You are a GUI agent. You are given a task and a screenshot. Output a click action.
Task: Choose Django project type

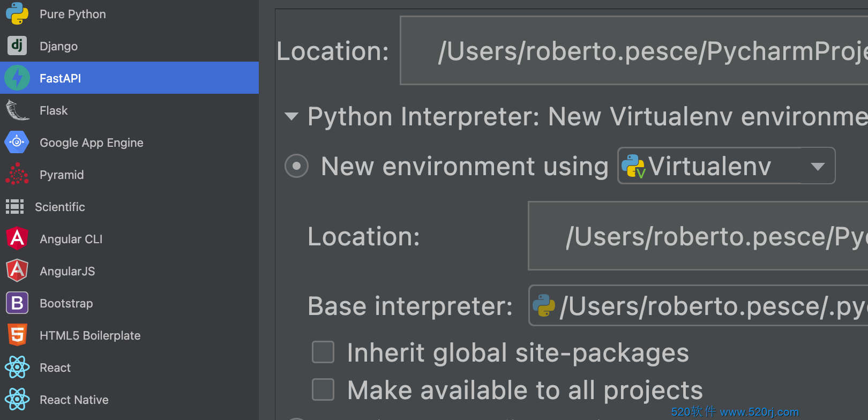coord(129,46)
